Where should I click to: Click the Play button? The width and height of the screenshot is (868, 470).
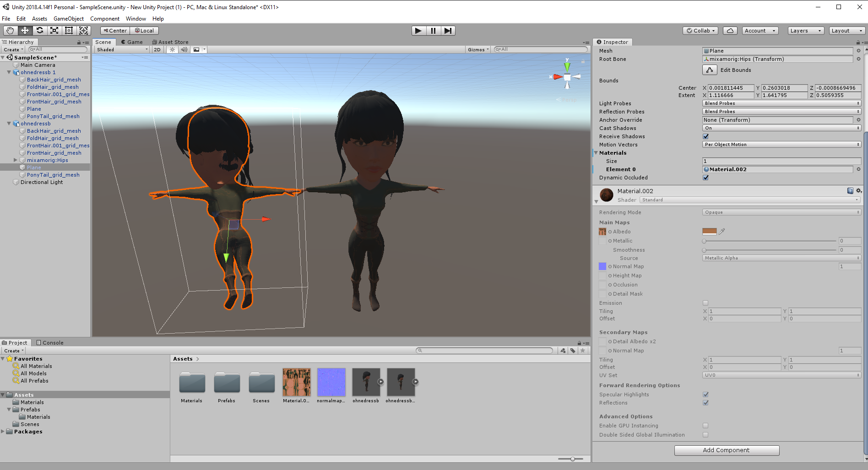[418, 31]
